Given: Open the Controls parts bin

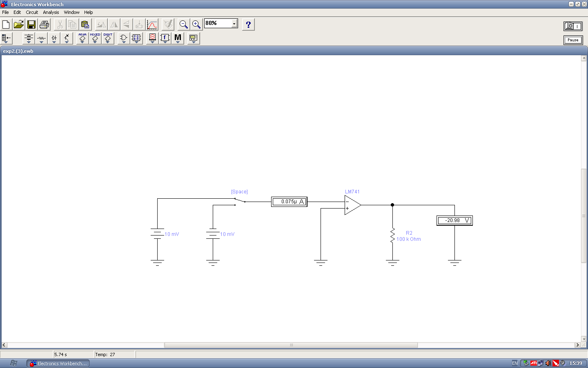Looking at the screenshot, I should click(165, 38).
